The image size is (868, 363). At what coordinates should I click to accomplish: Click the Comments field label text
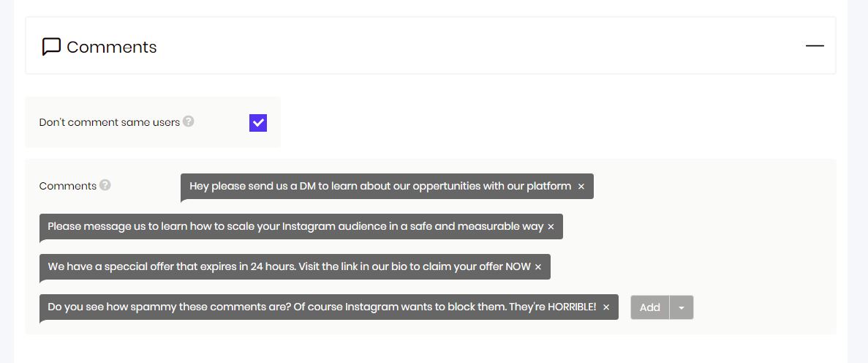[67, 186]
